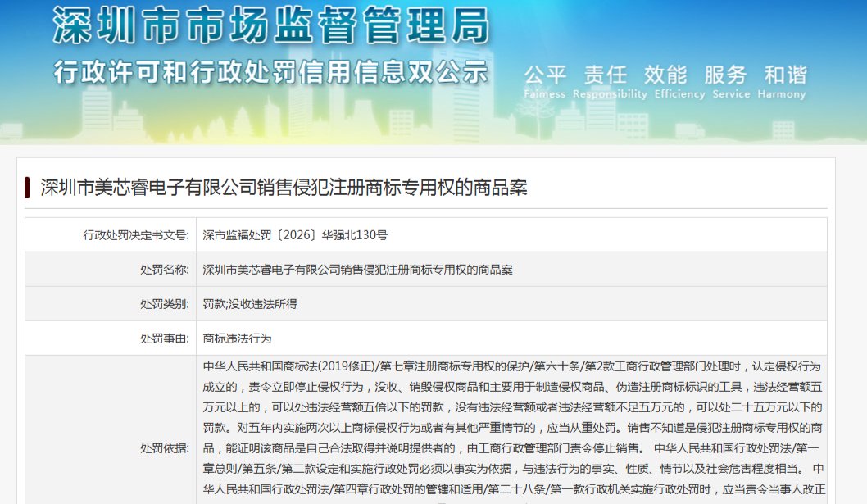Screen dimensions: 867x504
Task: Click the 服务 Service slogan text
Action: [731, 82]
